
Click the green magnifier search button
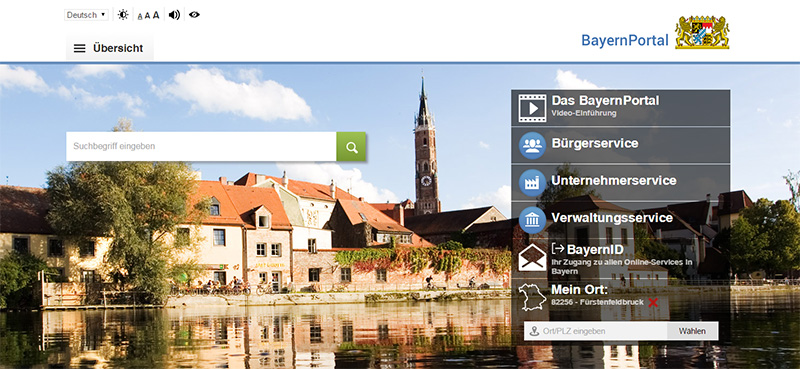pyautogui.click(x=351, y=146)
